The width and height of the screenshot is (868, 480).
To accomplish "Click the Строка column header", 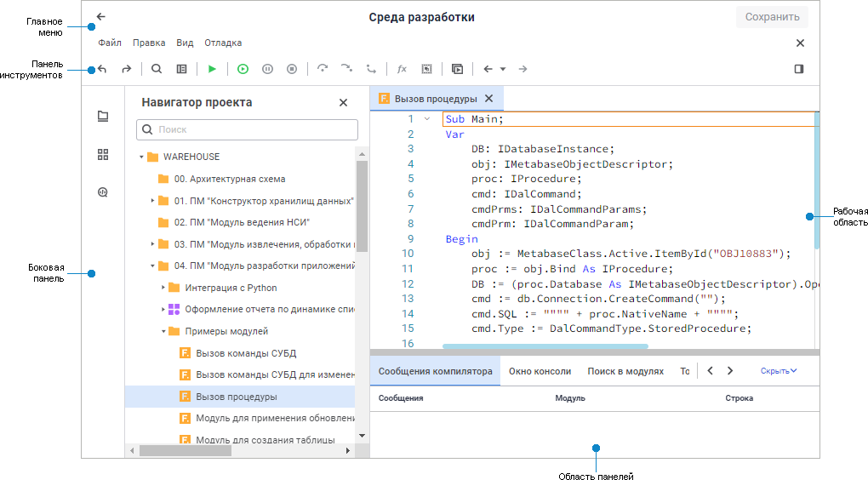I will coord(739,398).
